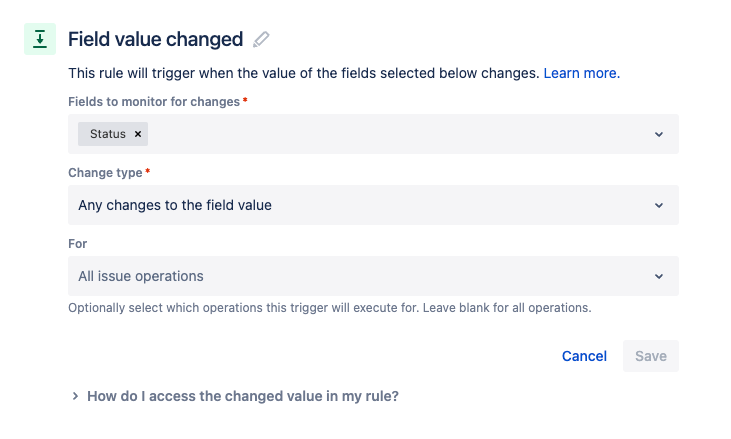Expand the arrow next to 'How do I access'

(x=75, y=396)
